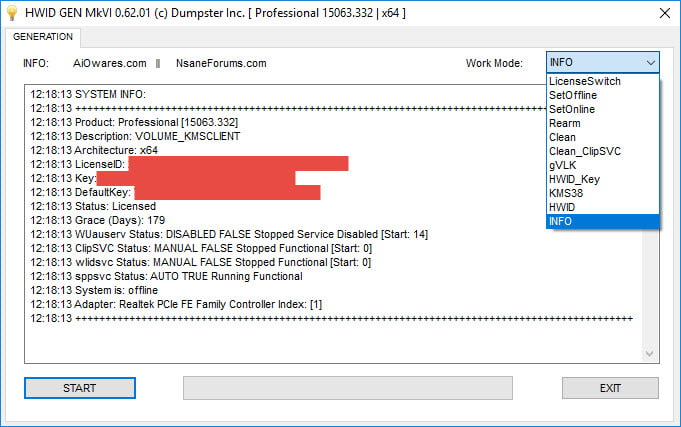Click the 'ClipSVC Status' log line

(201, 248)
